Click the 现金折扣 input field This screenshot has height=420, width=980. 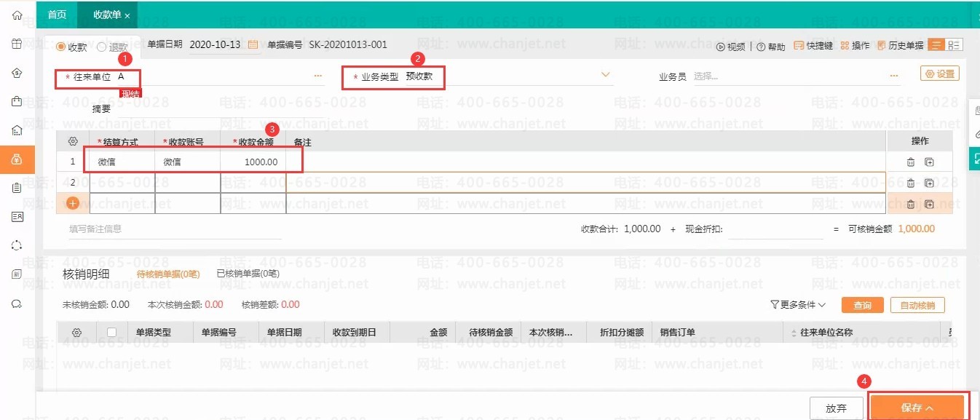coord(775,229)
